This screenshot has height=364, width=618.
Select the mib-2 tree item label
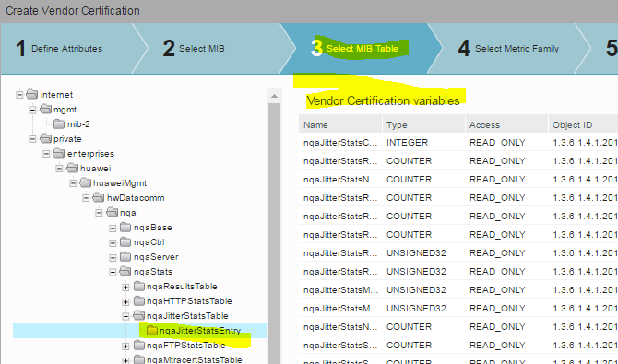[x=78, y=124]
